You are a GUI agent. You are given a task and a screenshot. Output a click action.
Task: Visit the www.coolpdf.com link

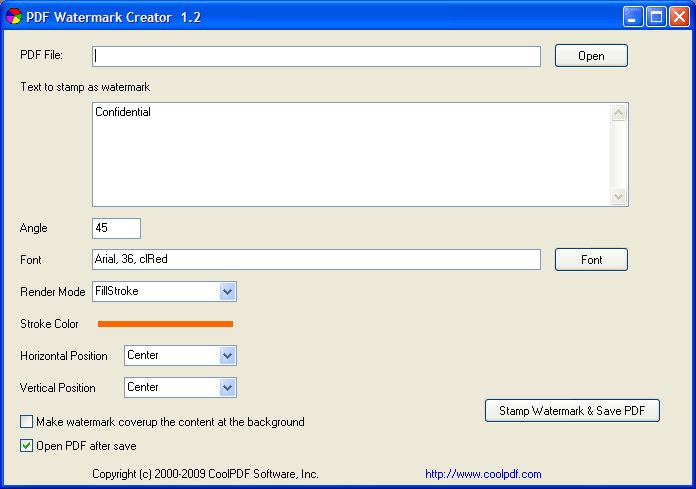click(483, 474)
